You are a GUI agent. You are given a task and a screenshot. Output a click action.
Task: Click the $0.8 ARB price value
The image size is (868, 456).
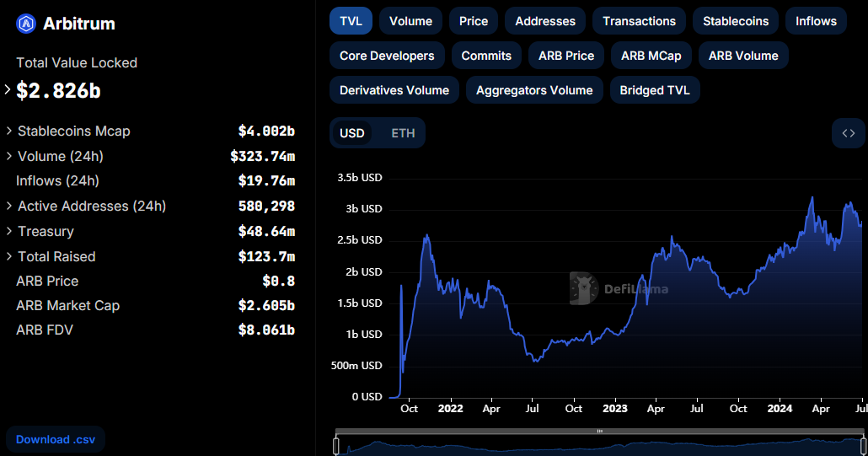pos(278,282)
